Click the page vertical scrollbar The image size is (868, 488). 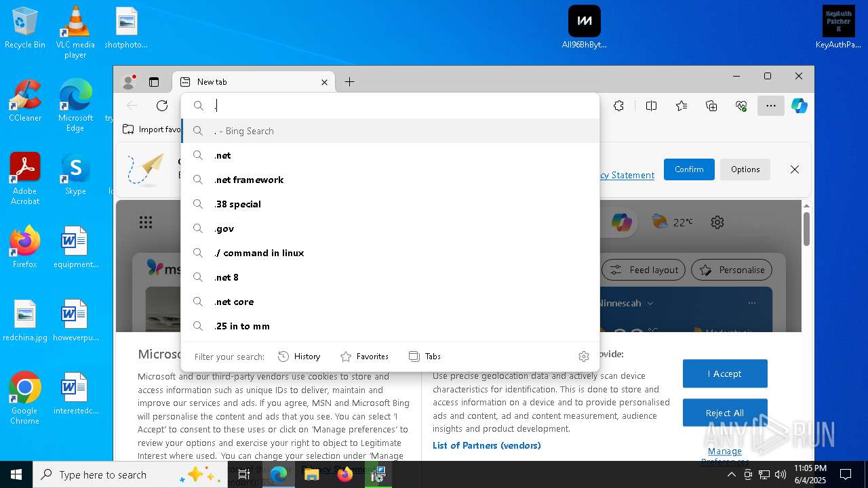coord(806,229)
